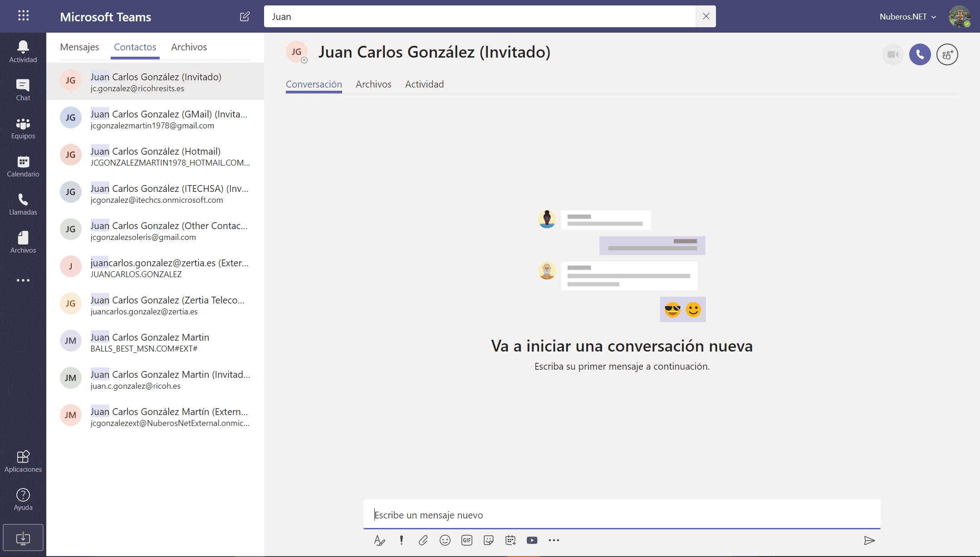Open more compose options ellipsis
Image resolution: width=980 pixels, height=557 pixels.
[x=554, y=540]
